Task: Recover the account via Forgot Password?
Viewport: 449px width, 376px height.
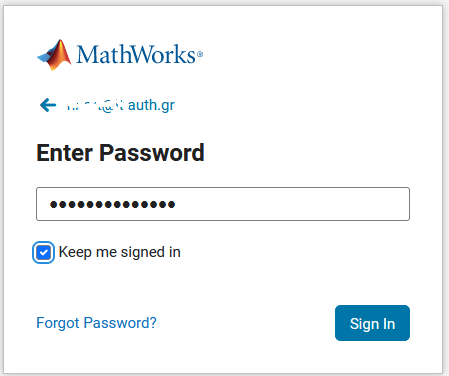Action: (x=96, y=323)
